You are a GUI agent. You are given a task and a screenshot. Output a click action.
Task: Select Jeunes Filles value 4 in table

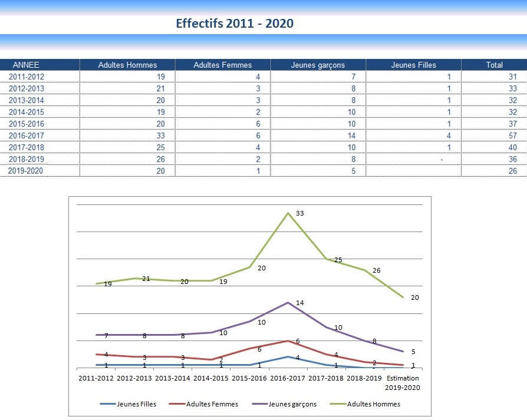coord(449,135)
